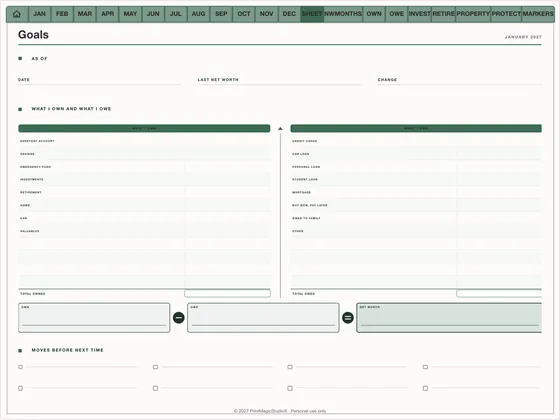Open the NWMONTHS tab

coord(343,14)
